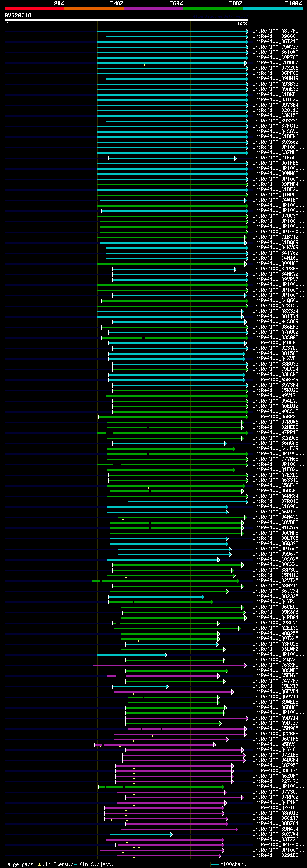Select the UniRef100_A9SBS3 label
The height and width of the screenshot is (868, 307).
click(x=275, y=84)
